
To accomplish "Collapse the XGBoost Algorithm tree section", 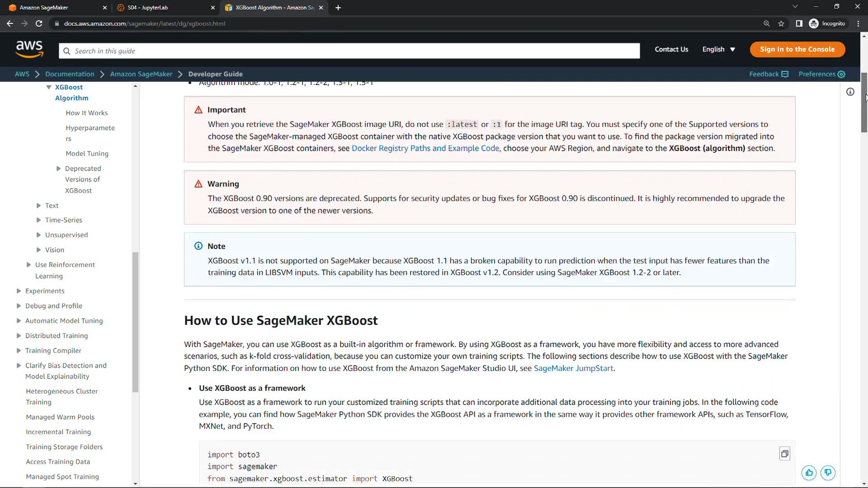I will click(x=48, y=87).
